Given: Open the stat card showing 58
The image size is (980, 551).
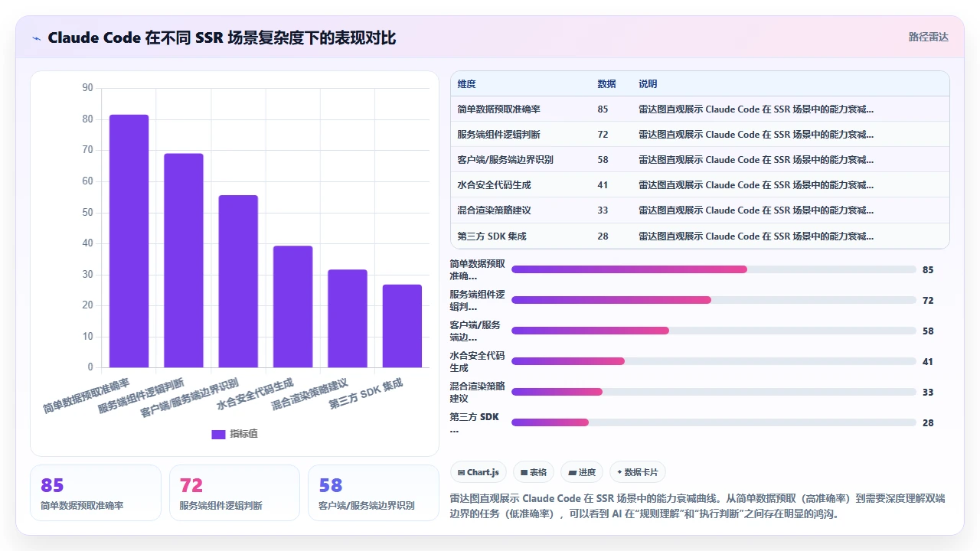Looking at the screenshot, I should click(374, 493).
